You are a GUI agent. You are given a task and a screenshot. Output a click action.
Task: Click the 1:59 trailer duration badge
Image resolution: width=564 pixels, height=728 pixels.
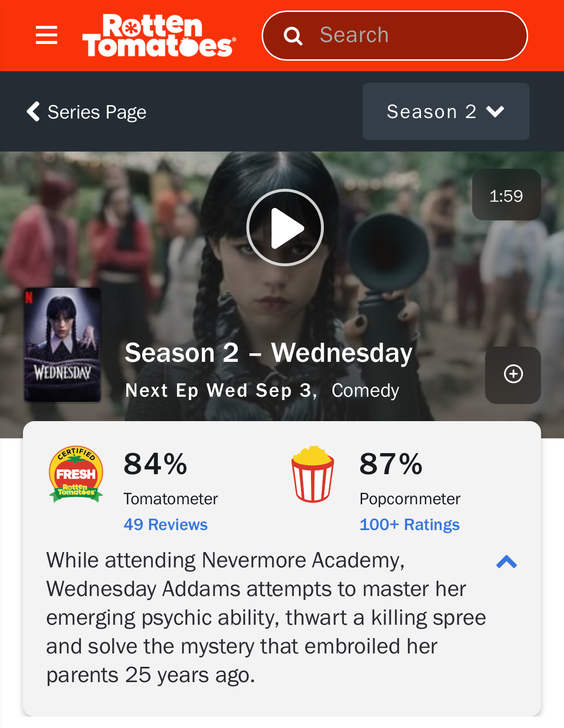point(506,195)
